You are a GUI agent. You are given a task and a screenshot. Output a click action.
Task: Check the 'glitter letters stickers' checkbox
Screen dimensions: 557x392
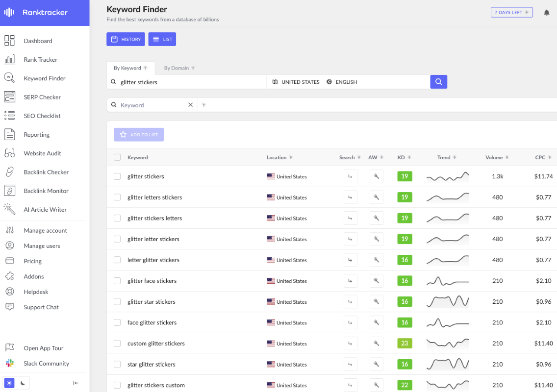(x=117, y=197)
